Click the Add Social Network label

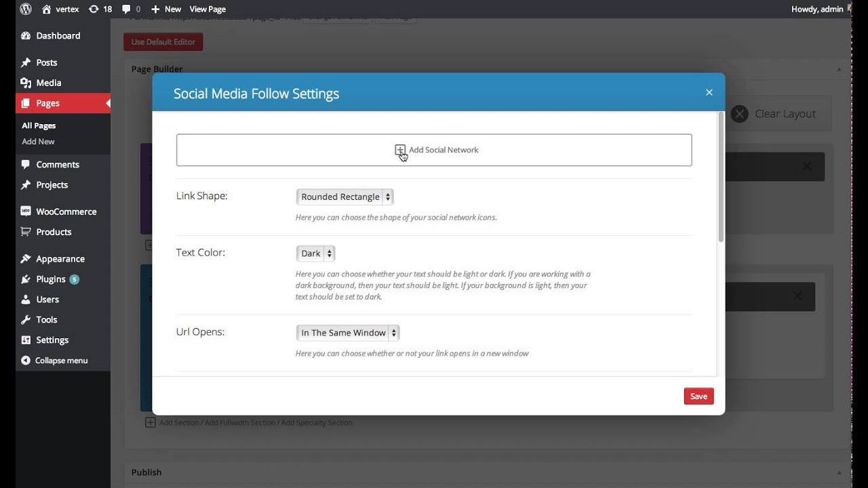[443, 150]
